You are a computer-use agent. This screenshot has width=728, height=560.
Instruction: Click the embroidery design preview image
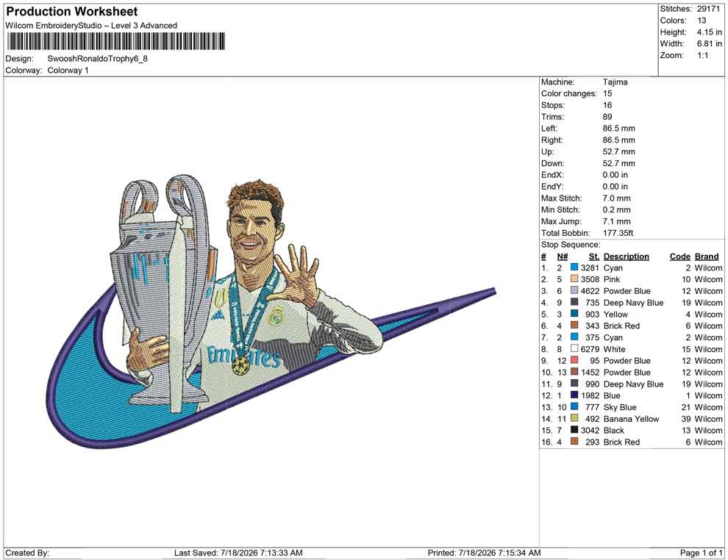271,311
